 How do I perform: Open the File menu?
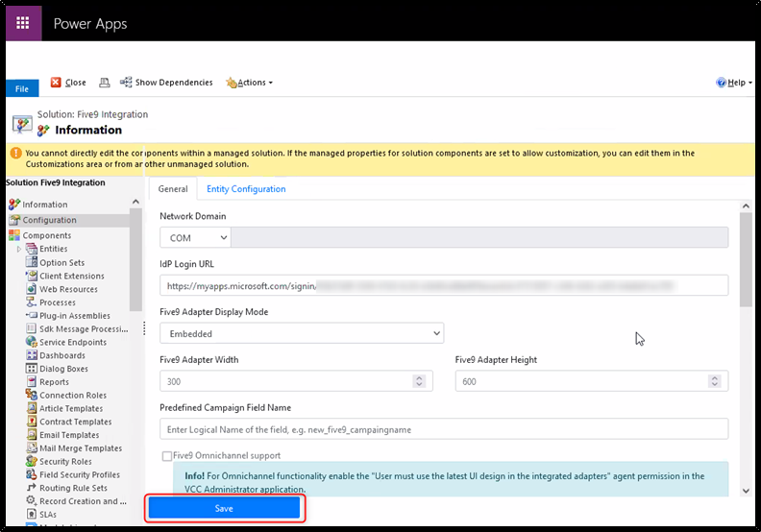tap(22, 88)
